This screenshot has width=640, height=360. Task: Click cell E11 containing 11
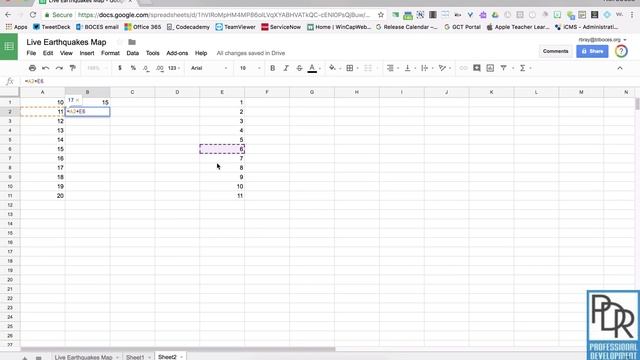click(x=222, y=196)
